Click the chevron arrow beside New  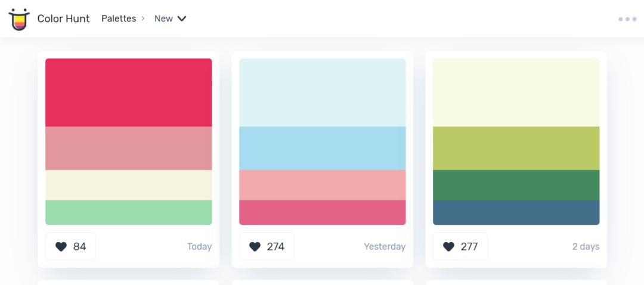click(182, 18)
